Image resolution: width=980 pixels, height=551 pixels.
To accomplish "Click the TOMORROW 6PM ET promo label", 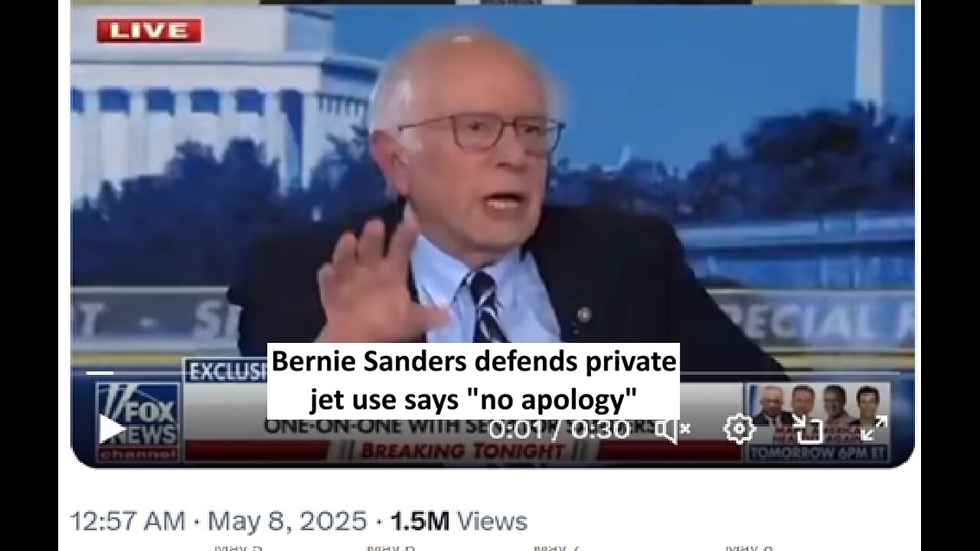I will [818, 452].
